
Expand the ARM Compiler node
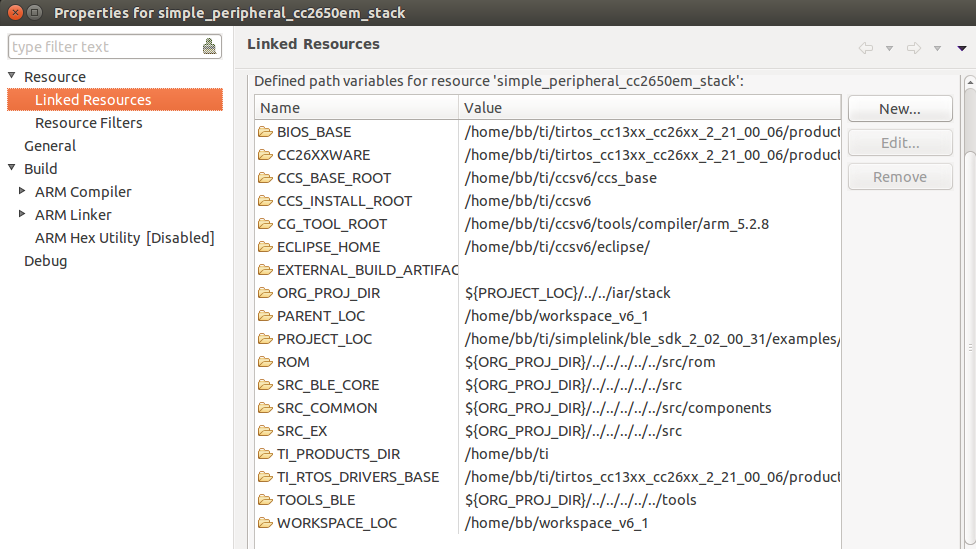point(23,191)
